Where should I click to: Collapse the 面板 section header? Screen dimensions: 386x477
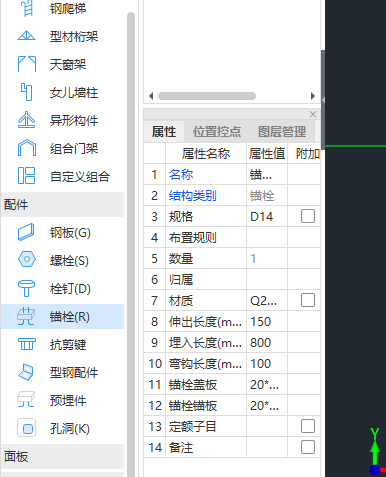click(x=63, y=456)
